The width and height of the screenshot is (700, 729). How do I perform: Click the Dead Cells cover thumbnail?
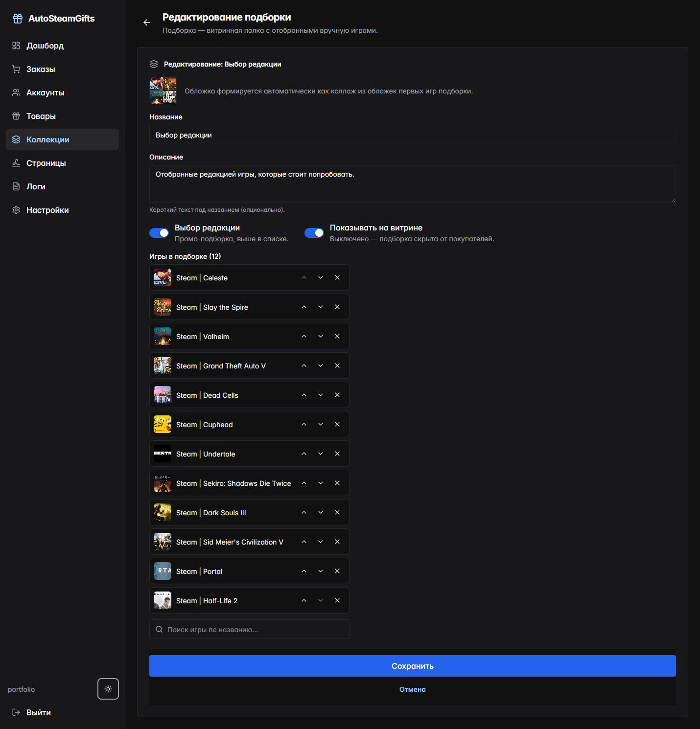[163, 395]
